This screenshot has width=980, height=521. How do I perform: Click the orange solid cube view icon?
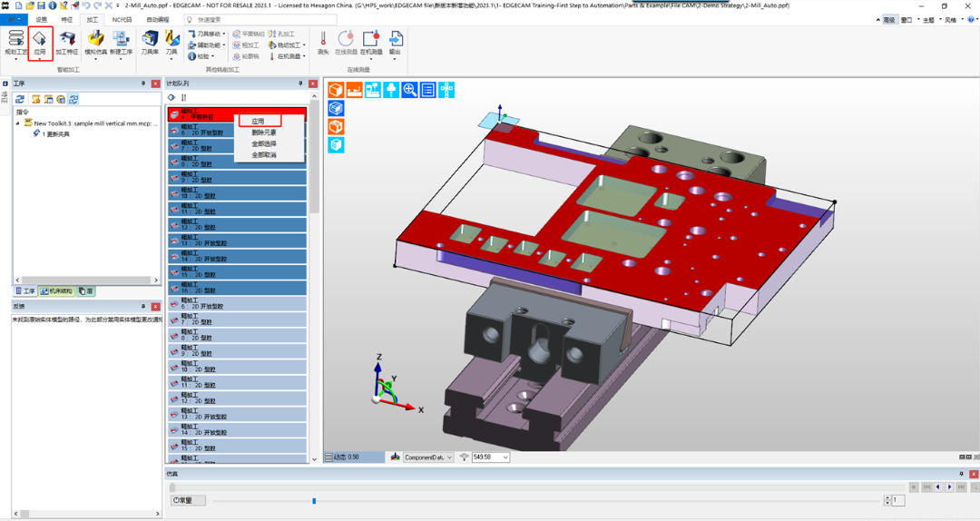tap(336, 90)
